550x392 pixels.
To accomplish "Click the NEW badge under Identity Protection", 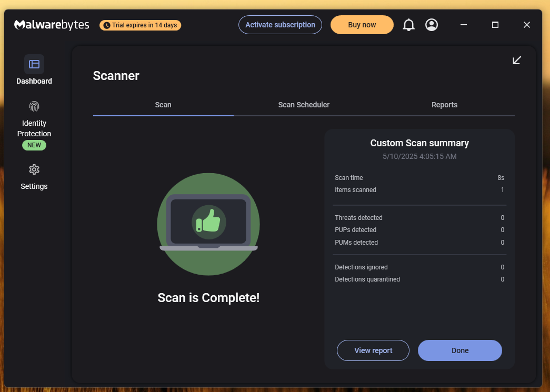I will click(34, 145).
